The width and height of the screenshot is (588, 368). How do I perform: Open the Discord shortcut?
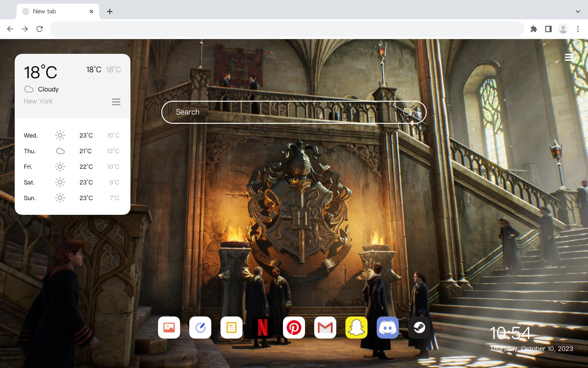tap(388, 328)
